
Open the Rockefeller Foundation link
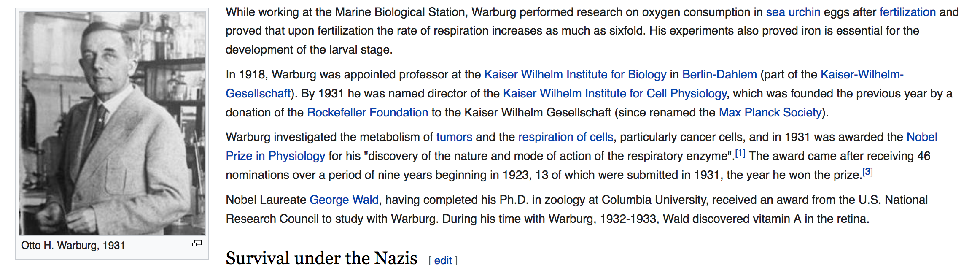click(x=368, y=113)
